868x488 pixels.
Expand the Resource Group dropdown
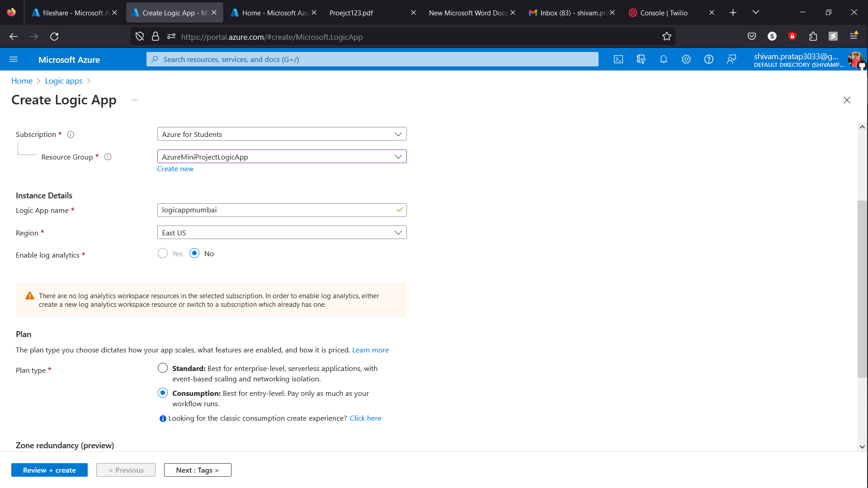(x=282, y=157)
